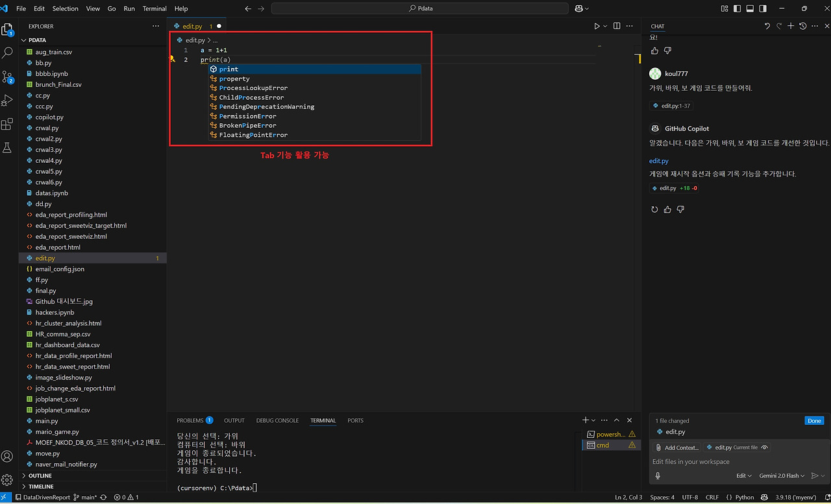This screenshot has width=831, height=504.
Task: Click the Add Context button
Action: pos(677,447)
